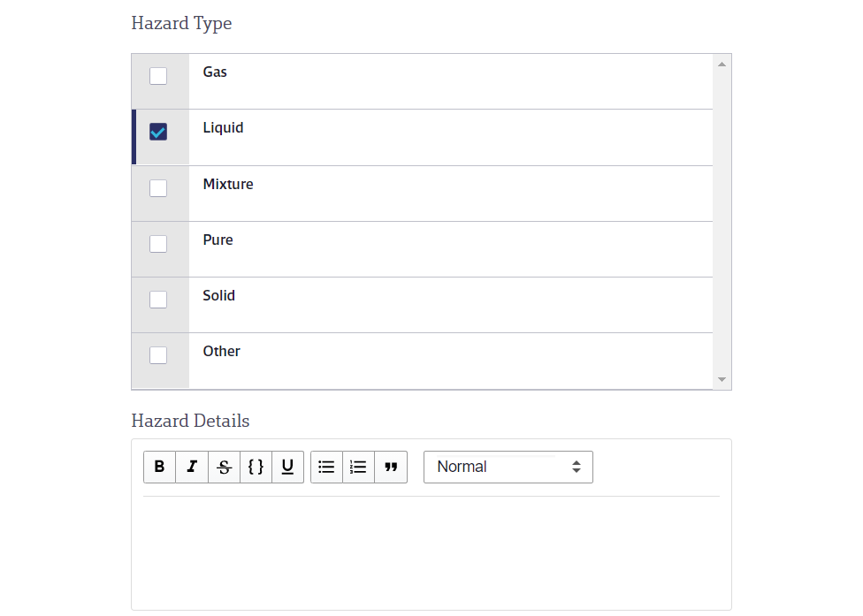Viewport: 863px width, 616px height.
Task: Toggle italic text style
Action: (x=192, y=467)
